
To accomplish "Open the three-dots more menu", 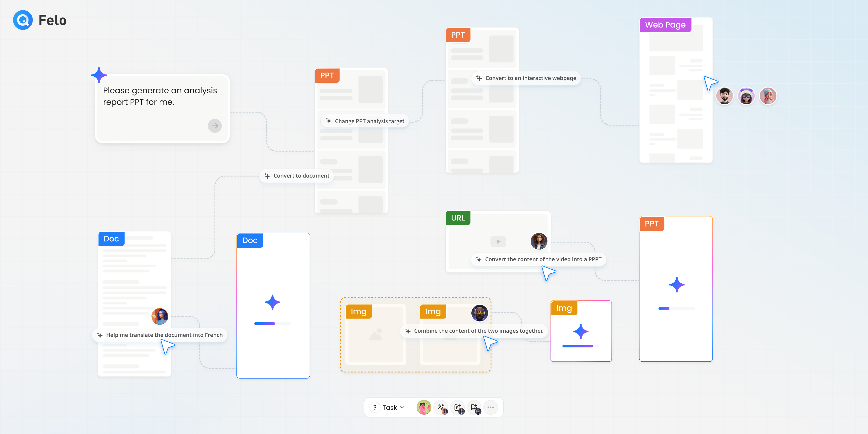I will (x=491, y=407).
